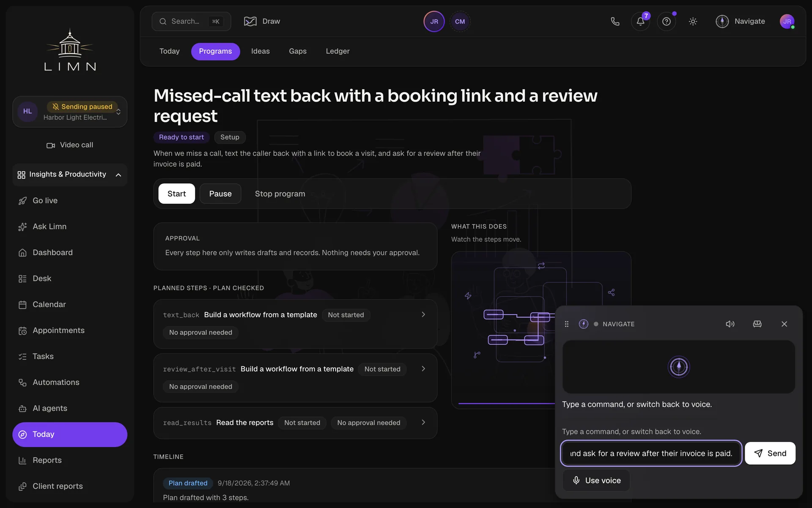
Task: Start a Video call
Action: (70, 145)
